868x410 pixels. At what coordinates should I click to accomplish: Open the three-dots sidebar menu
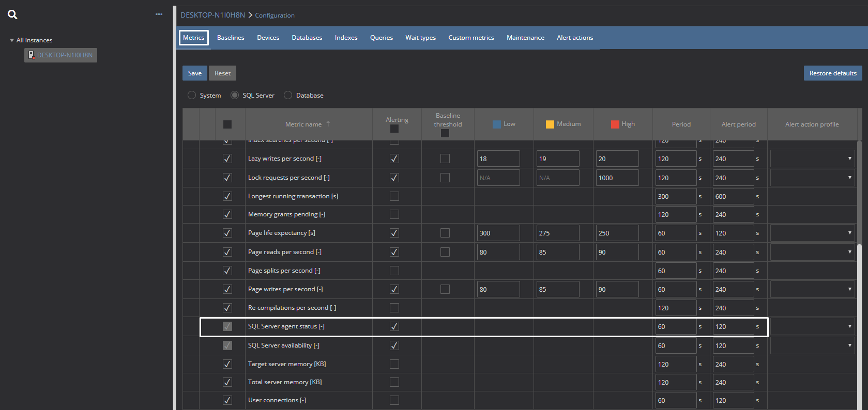pos(159,14)
